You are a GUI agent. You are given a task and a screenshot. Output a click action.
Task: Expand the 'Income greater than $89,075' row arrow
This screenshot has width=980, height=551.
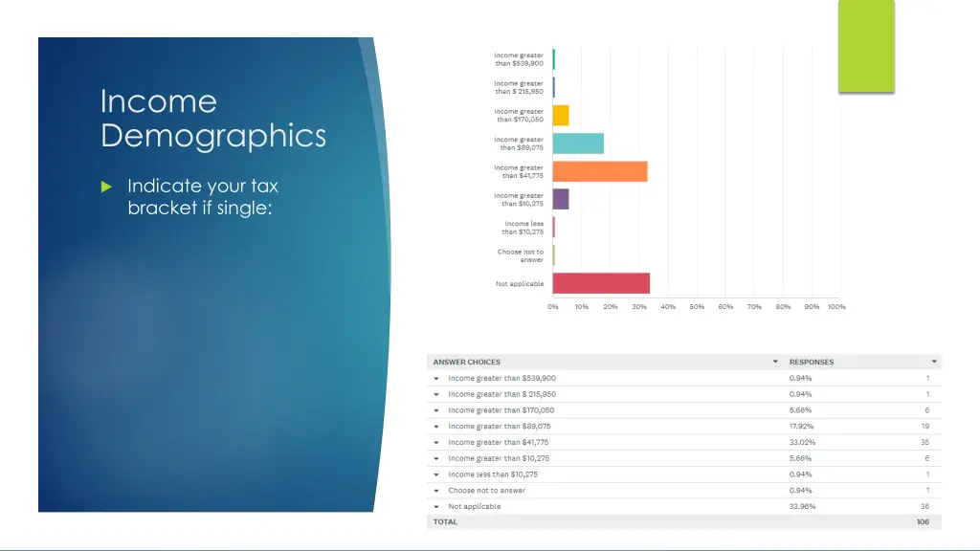tap(436, 427)
